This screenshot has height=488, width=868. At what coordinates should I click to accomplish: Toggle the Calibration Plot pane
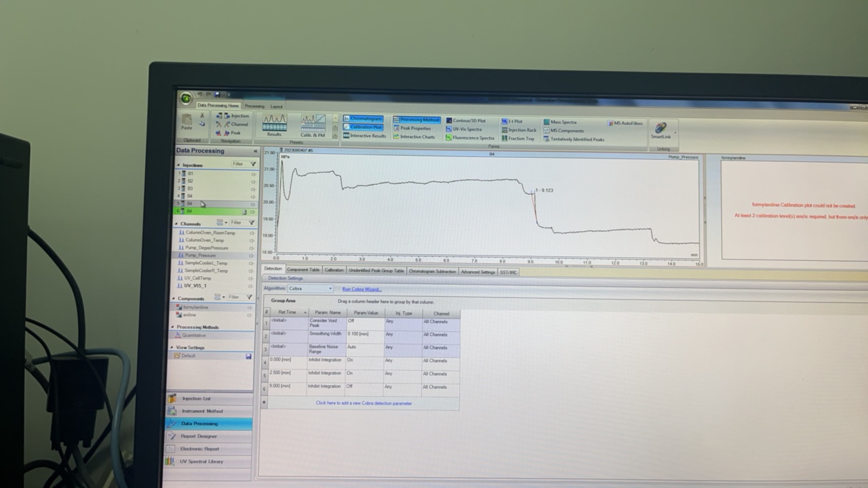pos(363,127)
